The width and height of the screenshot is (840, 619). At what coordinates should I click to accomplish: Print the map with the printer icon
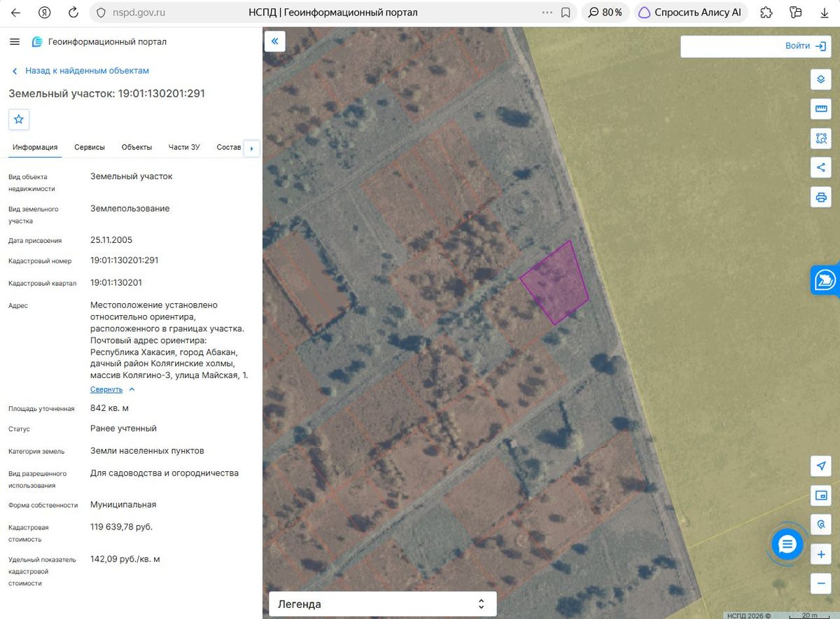[x=821, y=197]
